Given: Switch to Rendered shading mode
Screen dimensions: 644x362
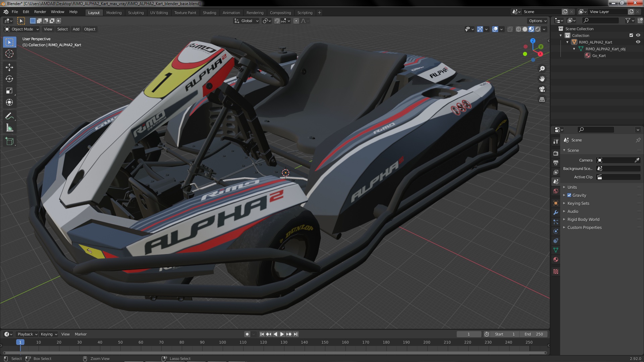Looking at the screenshot, I should click(538, 29).
